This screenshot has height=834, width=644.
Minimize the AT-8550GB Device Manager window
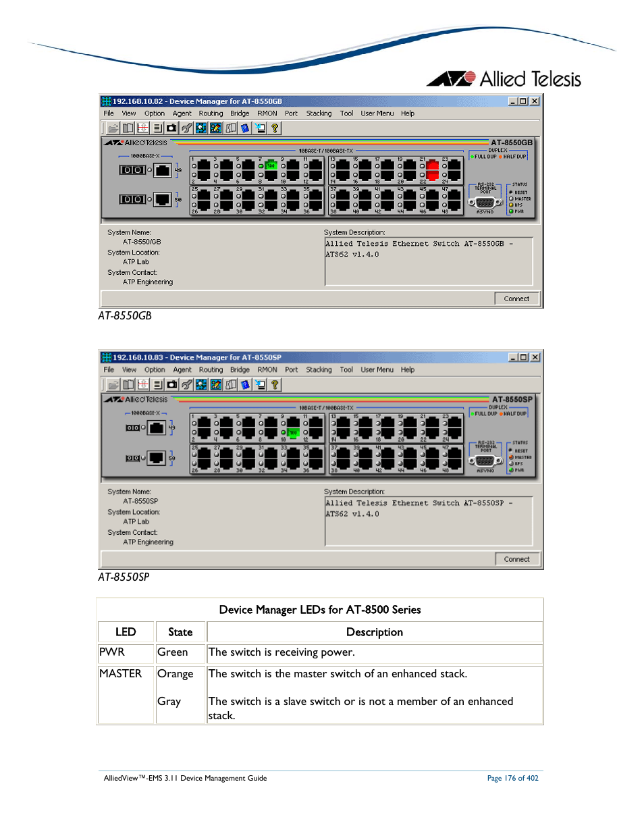513,101
